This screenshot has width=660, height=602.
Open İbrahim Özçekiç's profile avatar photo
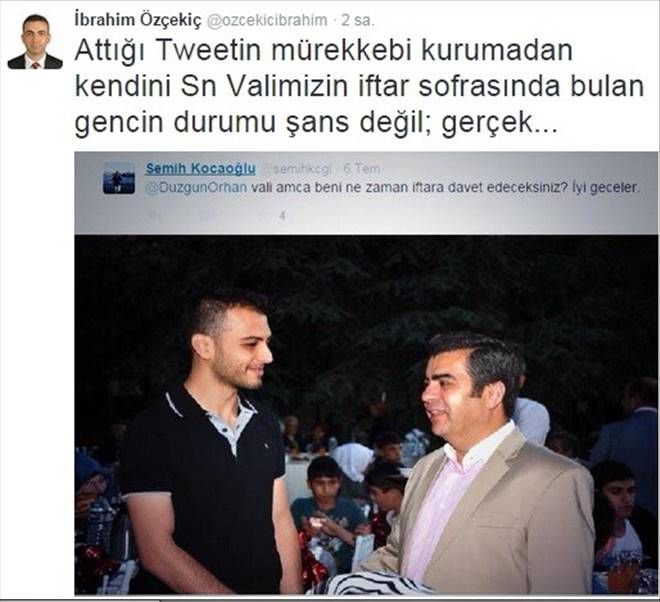(35, 42)
